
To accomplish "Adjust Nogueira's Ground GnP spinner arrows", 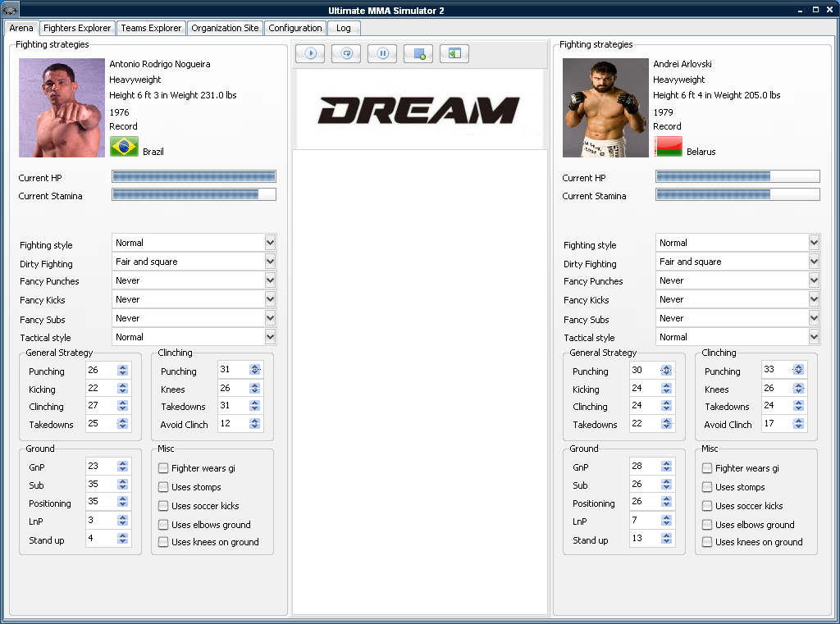I will (x=123, y=467).
